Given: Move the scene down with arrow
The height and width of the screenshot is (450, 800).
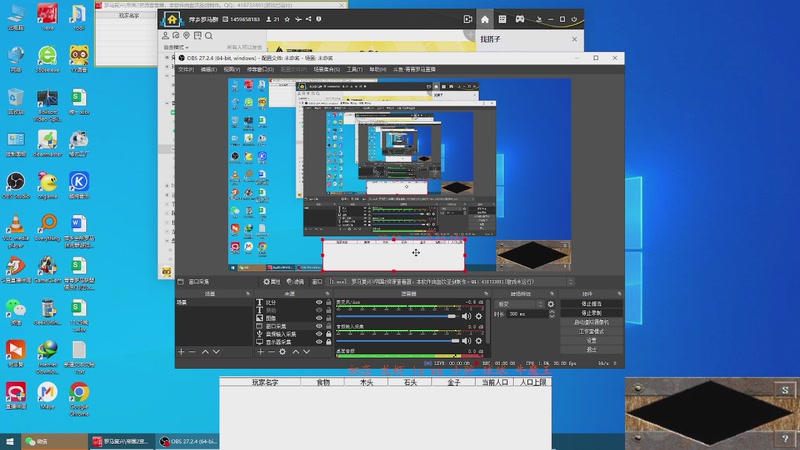Looking at the screenshot, I should pos(216,352).
